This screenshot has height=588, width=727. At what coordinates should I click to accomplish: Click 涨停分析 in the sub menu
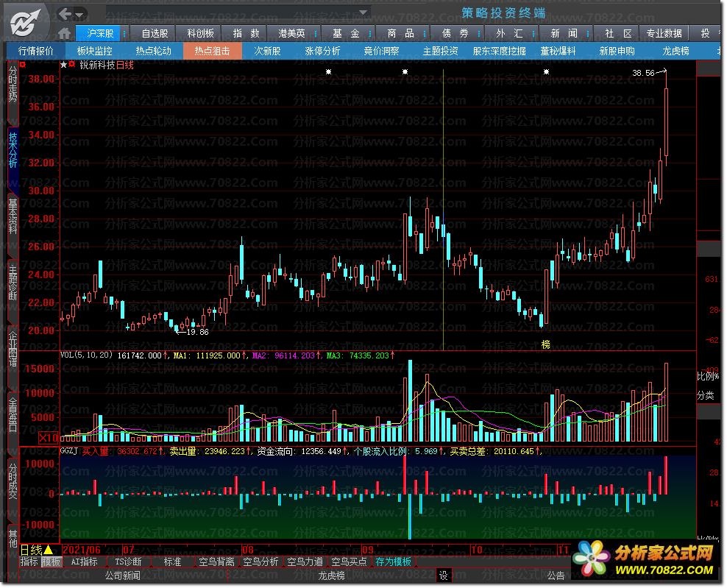point(322,51)
